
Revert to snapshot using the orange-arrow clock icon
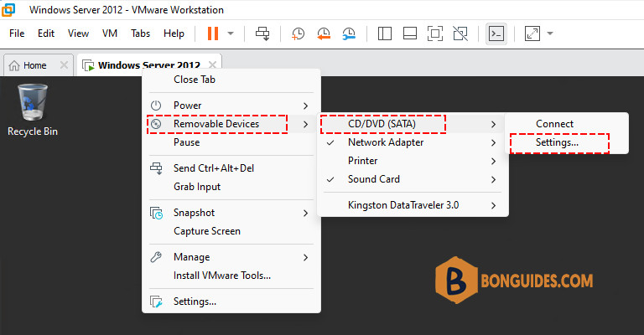pos(324,33)
